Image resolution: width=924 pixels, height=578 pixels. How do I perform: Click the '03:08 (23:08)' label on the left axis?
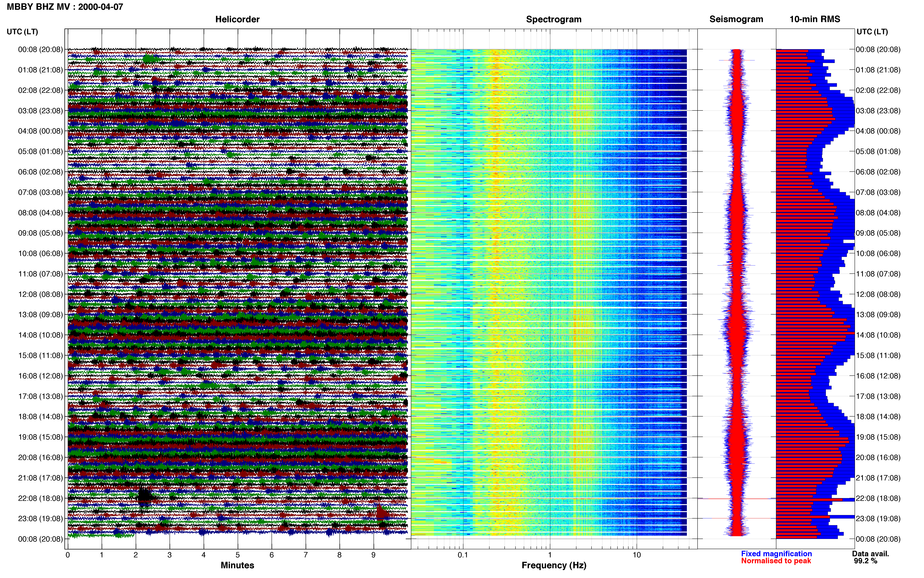(x=40, y=111)
